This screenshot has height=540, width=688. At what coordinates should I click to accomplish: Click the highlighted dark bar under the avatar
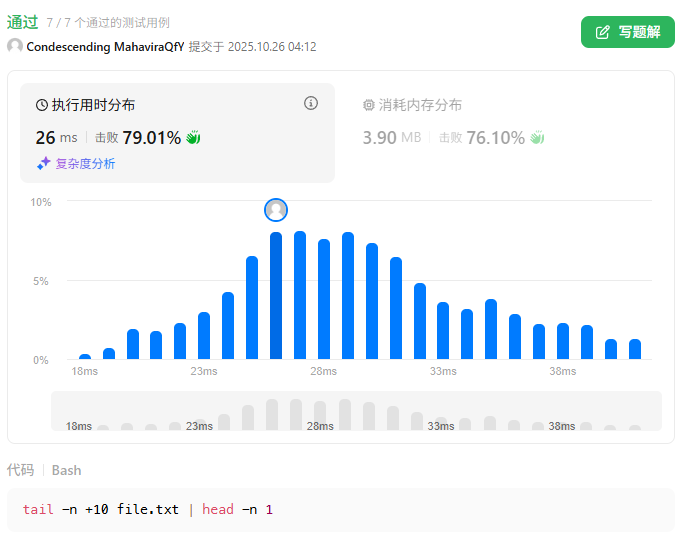pos(276,295)
